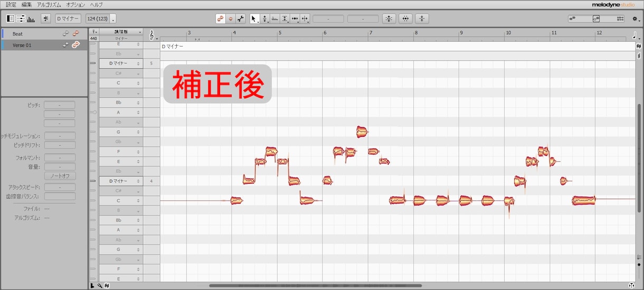Image resolution: width=644 pixels, height=290 pixels.
Task: Select the highest note blob on G
Action: coord(362,132)
